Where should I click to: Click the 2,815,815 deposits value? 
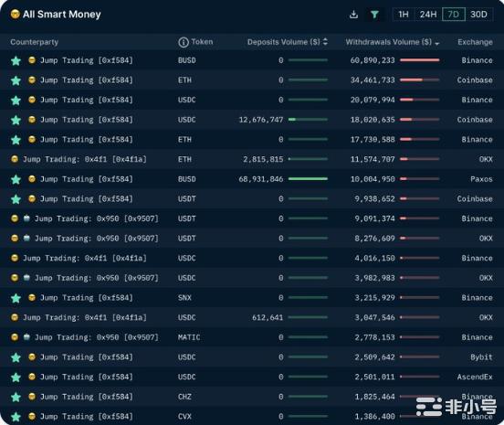point(263,159)
